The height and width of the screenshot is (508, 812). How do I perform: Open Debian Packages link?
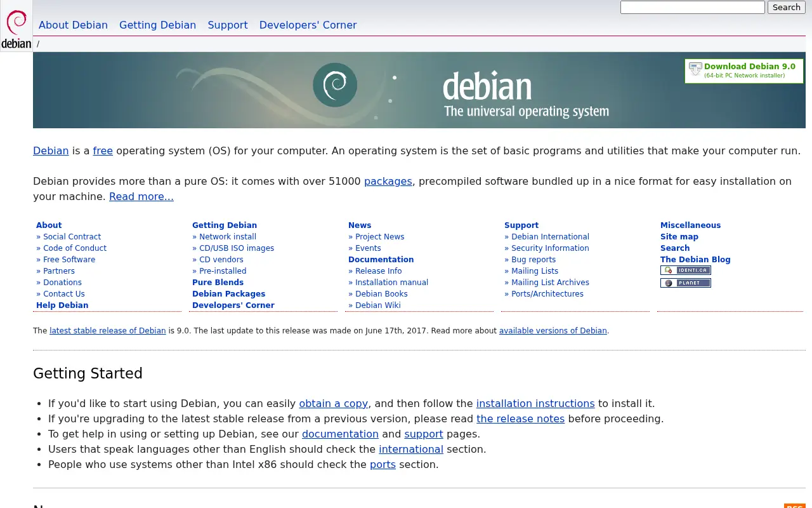228,294
